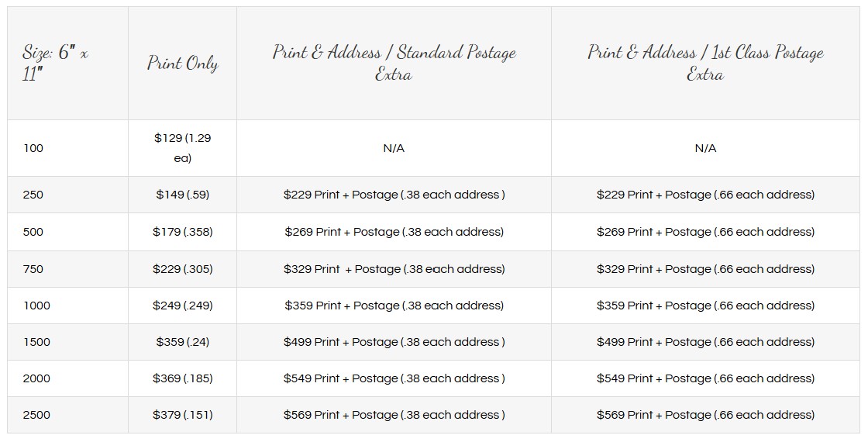Image resolution: width=868 pixels, height=442 pixels.
Task: Select the $499 standard postage (.38) cell
Action: 394,342
